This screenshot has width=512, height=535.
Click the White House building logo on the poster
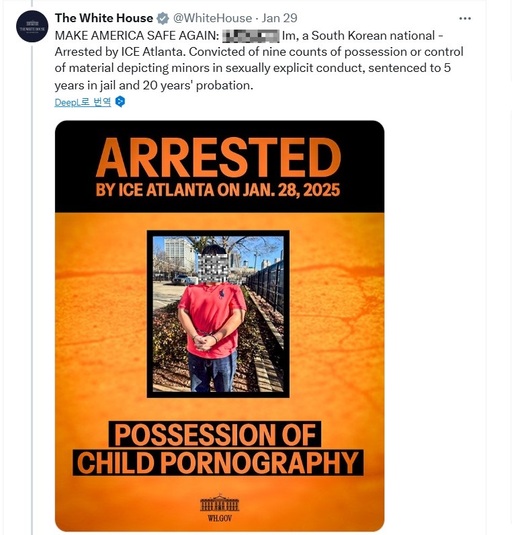point(220,503)
